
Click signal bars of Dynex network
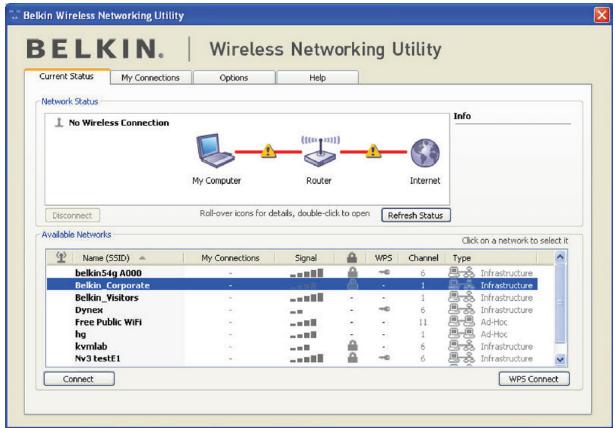[297, 311]
